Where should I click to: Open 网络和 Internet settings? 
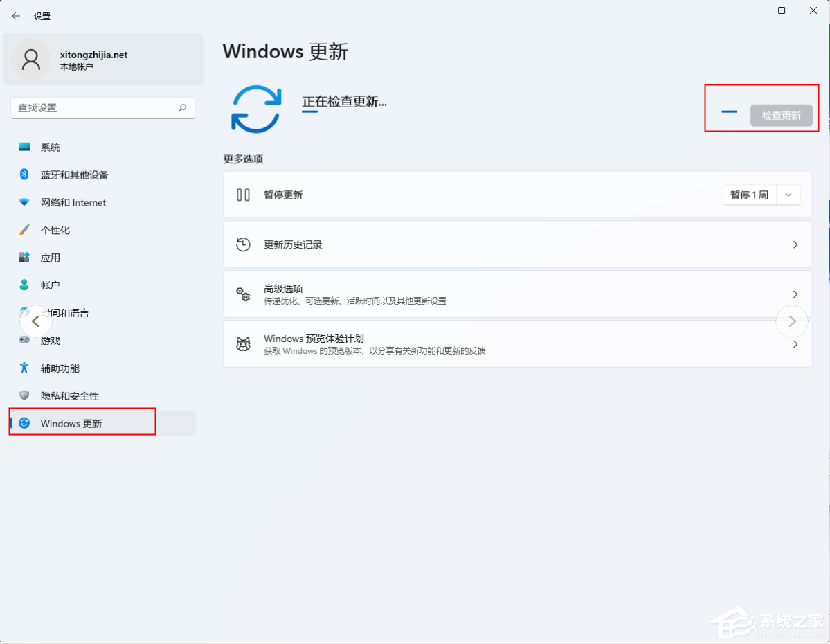pos(73,202)
